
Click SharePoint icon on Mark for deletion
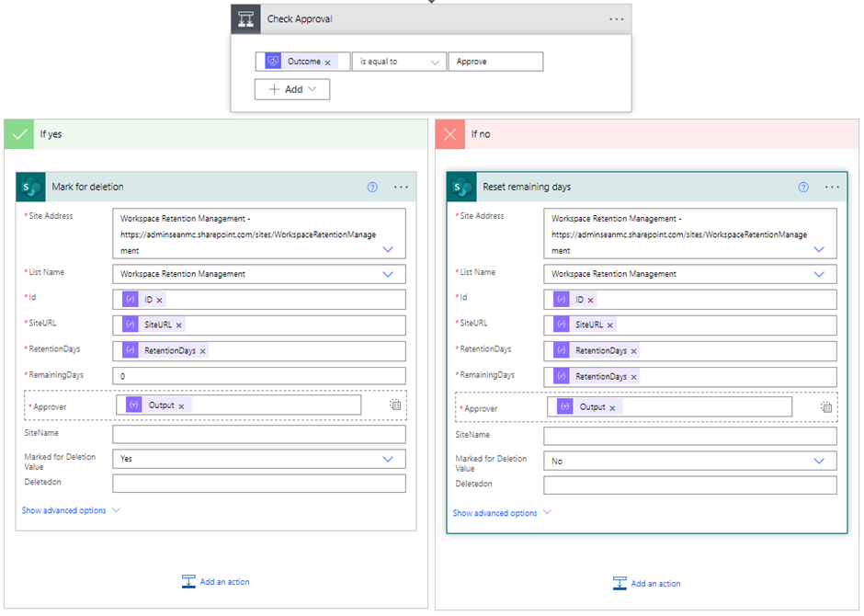tap(30, 188)
